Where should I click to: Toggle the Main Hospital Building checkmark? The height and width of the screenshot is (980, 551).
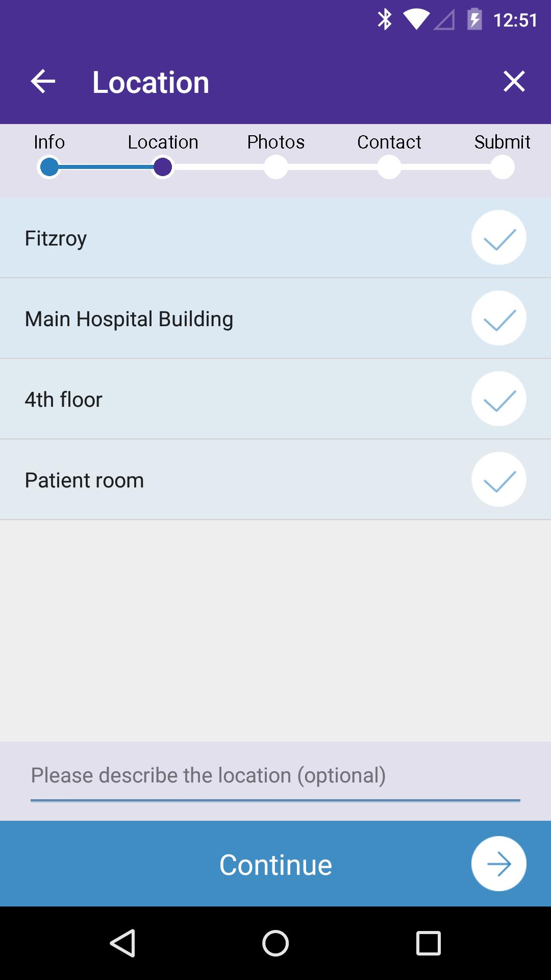click(x=498, y=318)
